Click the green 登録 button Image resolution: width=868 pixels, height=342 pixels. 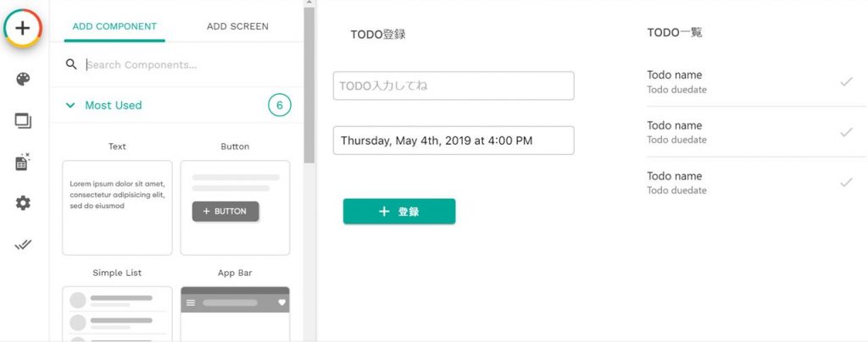399,211
